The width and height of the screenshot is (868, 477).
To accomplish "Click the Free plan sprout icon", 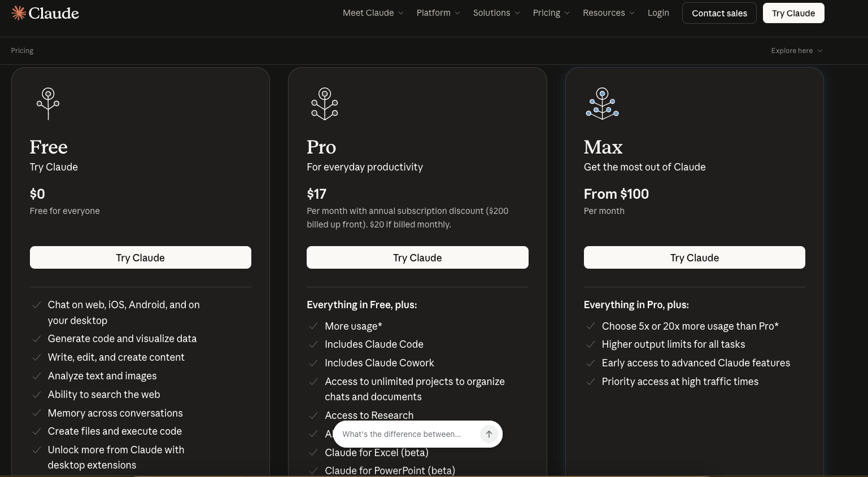I will pyautogui.click(x=48, y=103).
